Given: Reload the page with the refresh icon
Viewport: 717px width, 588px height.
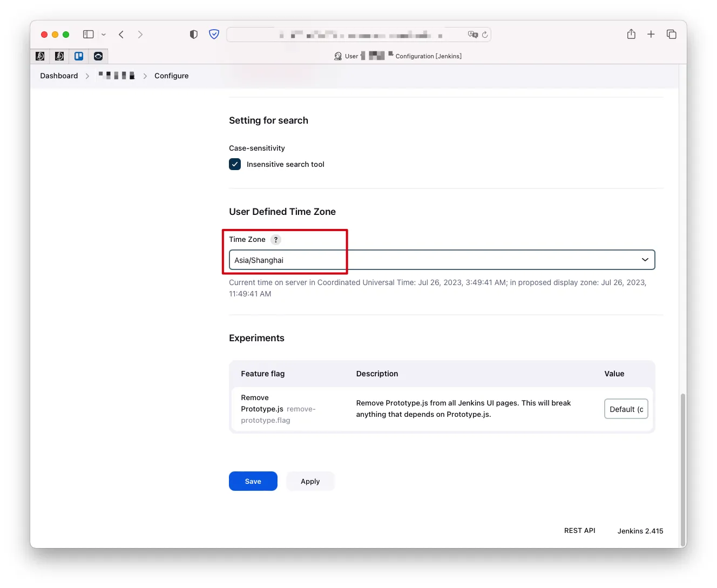Looking at the screenshot, I should tap(485, 35).
